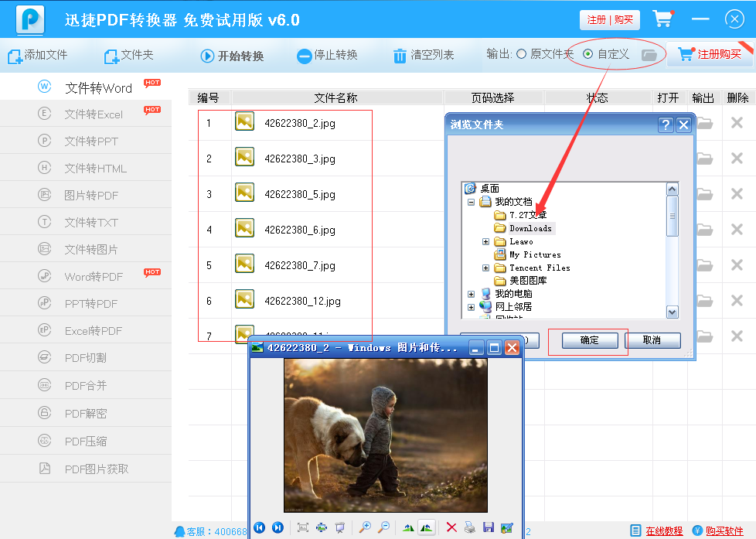Select 桌面 root in folder tree
756x539 pixels.
click(x=489, y=189)
